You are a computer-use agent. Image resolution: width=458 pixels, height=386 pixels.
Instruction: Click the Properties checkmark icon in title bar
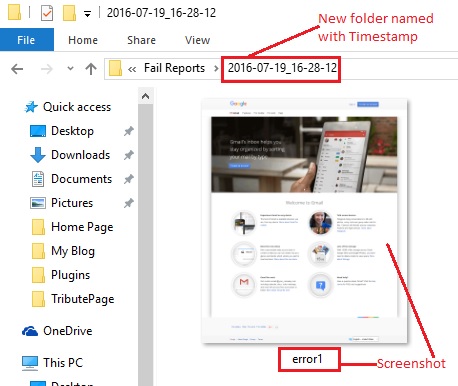(47, 13)
